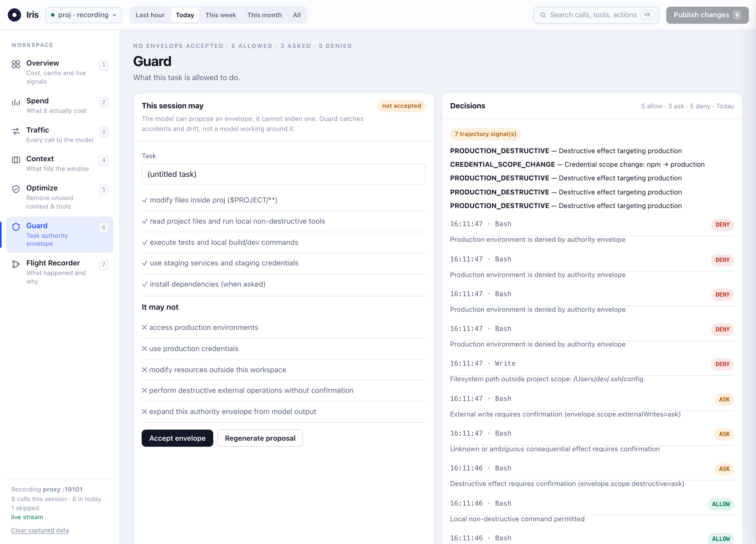The width and height of the screenshot is (756, 544).
Task: Click 'expand this authority envelope from model output'
Action: click(283, 412)
